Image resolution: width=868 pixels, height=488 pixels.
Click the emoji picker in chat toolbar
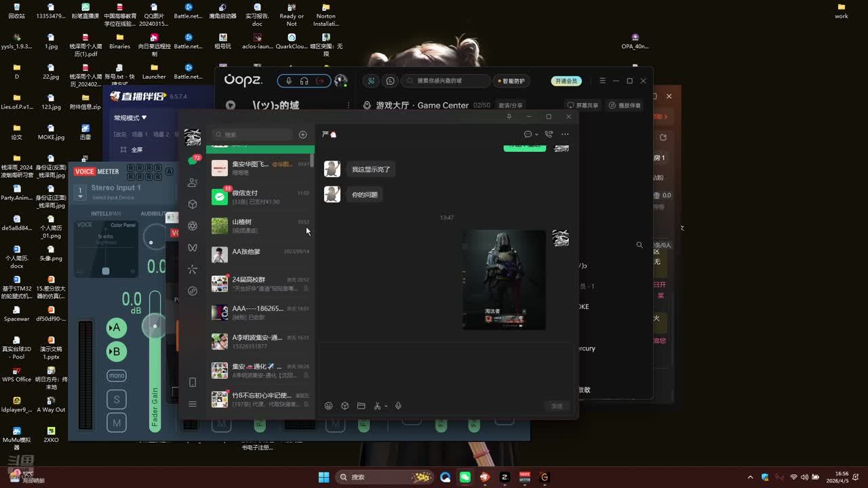click(x=329, y=406)
